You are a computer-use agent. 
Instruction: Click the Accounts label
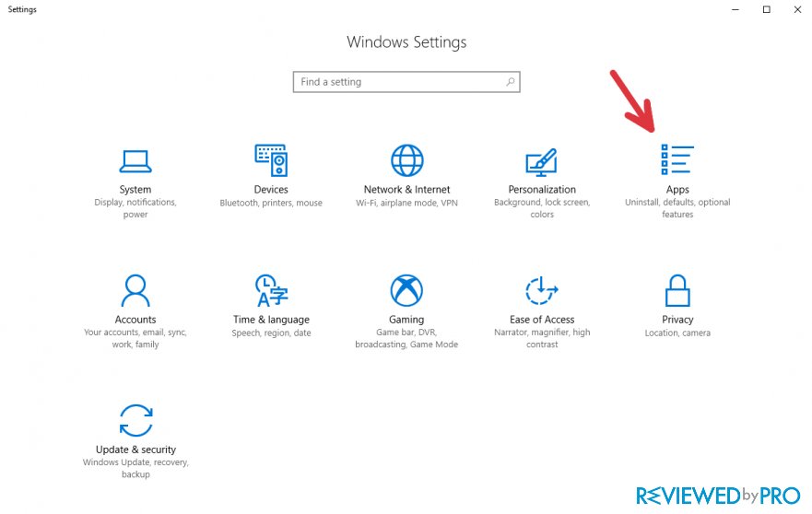(135, 320)
